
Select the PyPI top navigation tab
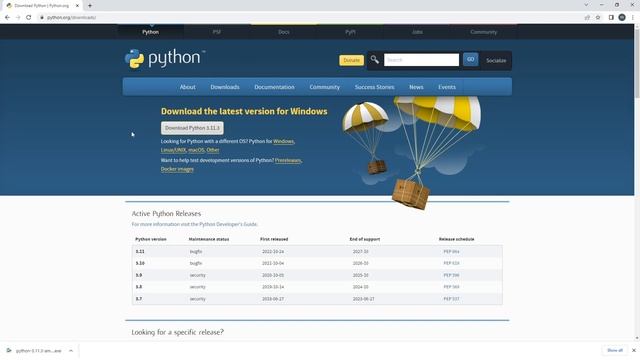pyautogui.click(x=350, y=32)
